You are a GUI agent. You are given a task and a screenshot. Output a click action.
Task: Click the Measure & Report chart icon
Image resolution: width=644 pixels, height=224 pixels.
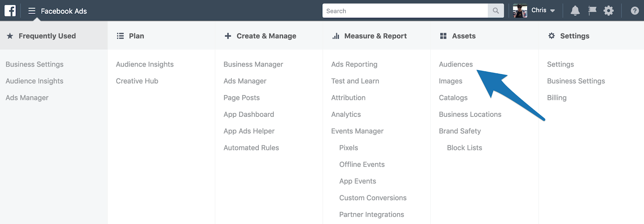pos(336,36)
